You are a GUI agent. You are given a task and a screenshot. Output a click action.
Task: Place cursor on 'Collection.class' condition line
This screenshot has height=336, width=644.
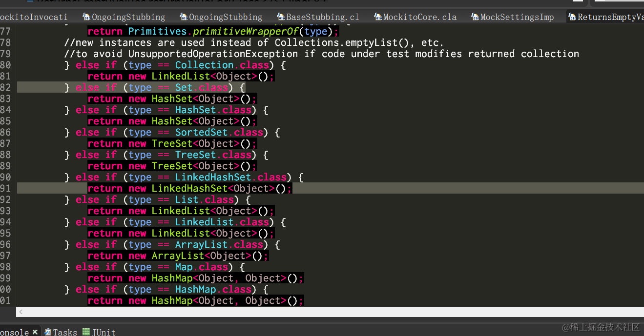pos(175,65)
